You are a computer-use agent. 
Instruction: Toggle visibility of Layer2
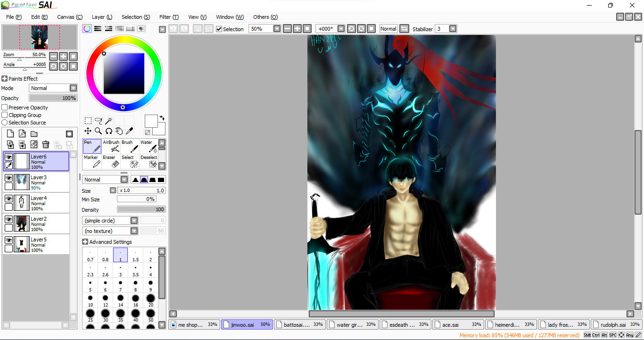8,219
